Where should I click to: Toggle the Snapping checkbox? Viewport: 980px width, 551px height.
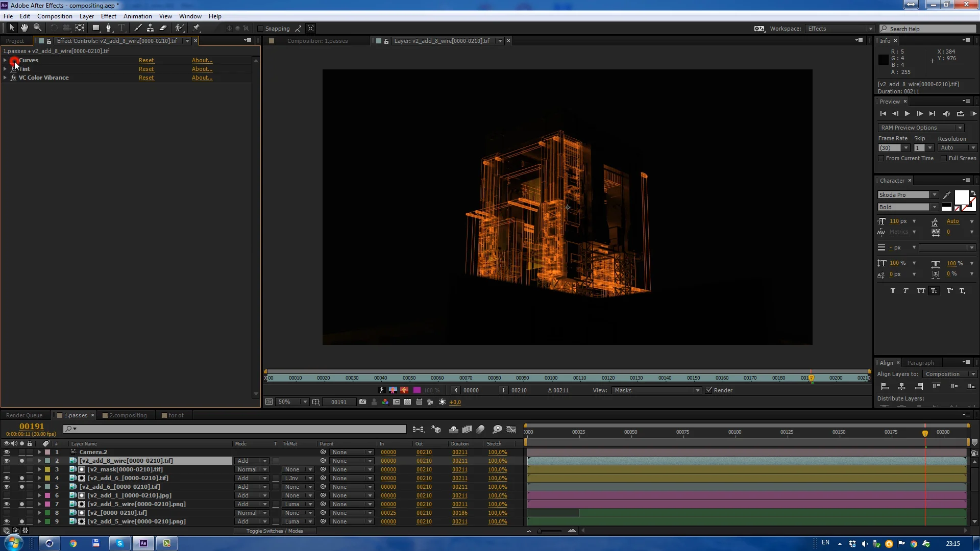coord(260,29)
